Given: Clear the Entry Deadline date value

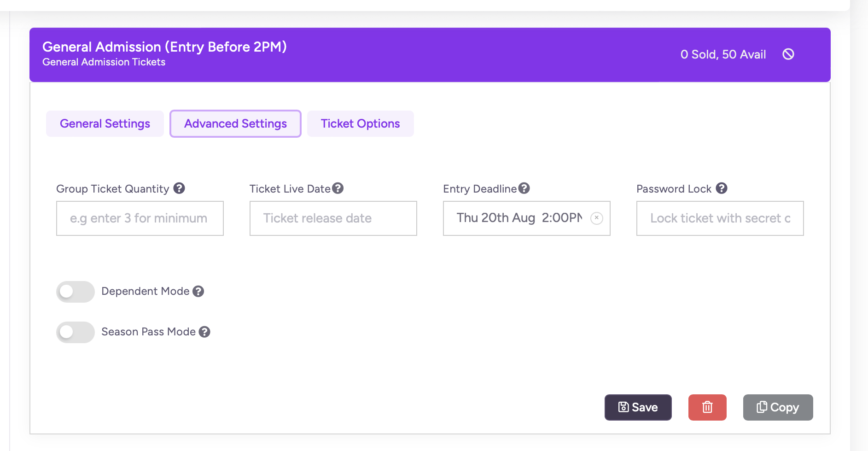Looking at the screenshot, I should coord(596,218).
